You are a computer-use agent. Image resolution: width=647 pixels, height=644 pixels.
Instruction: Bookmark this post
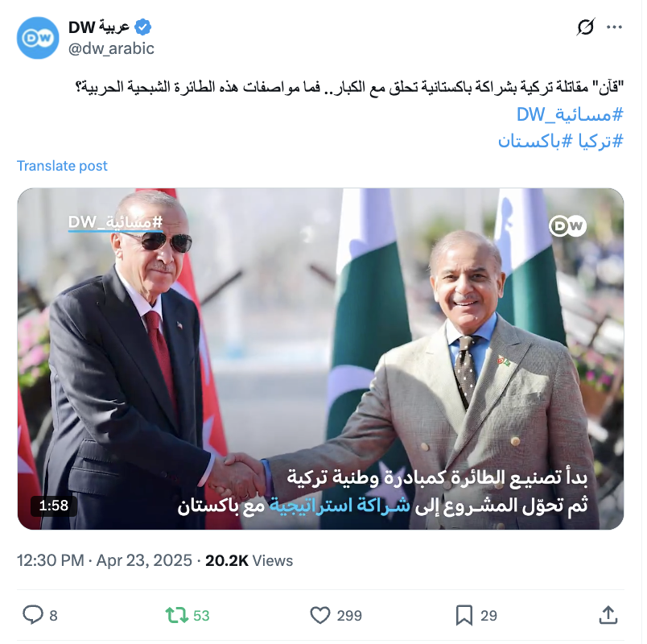(x=464, y=615)
